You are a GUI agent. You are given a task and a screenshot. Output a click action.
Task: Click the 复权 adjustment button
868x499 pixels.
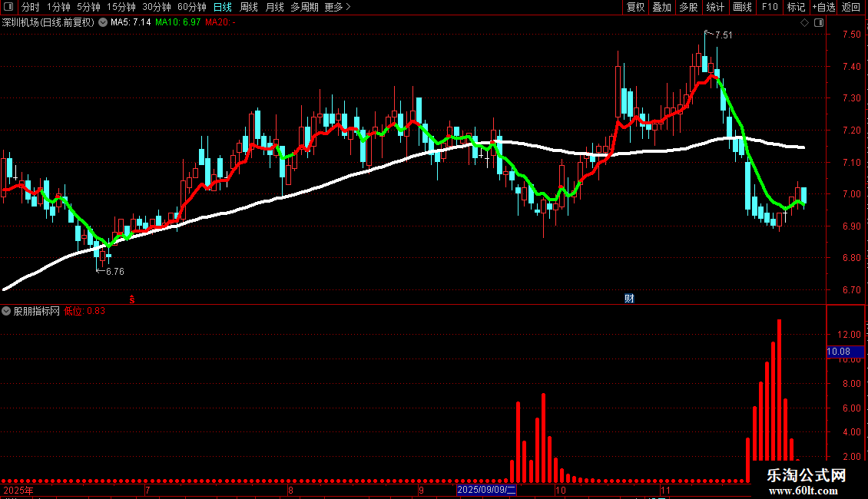coord(635,7)
